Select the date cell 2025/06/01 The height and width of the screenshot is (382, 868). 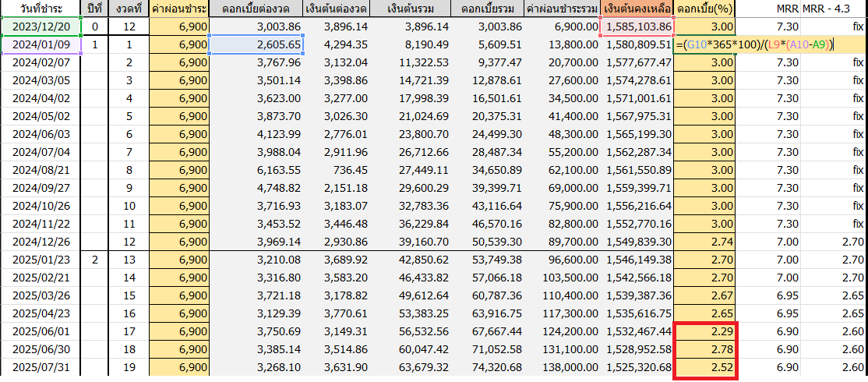click(41, 331)
